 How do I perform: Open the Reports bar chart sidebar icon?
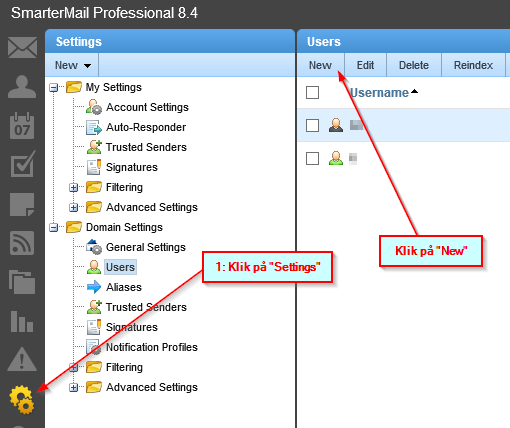pyautogui.click(x=22, y=321)
